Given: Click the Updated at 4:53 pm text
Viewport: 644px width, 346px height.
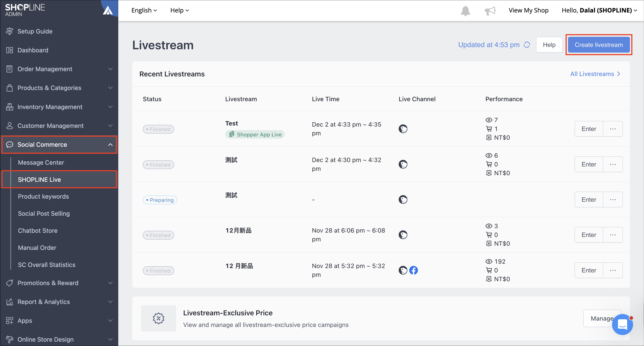Looking at the screenshot, I should coord(489,45).
